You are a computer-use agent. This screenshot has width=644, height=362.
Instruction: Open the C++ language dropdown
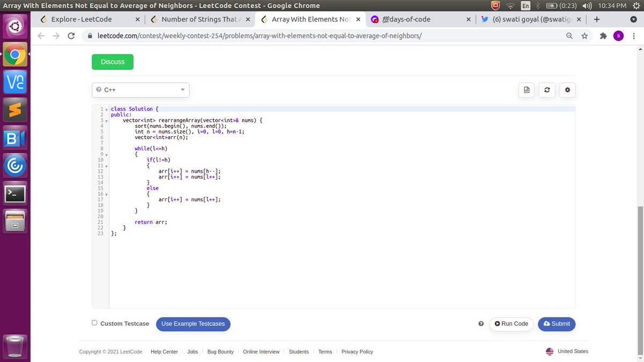pyautogui.click(x=141, y=90)
